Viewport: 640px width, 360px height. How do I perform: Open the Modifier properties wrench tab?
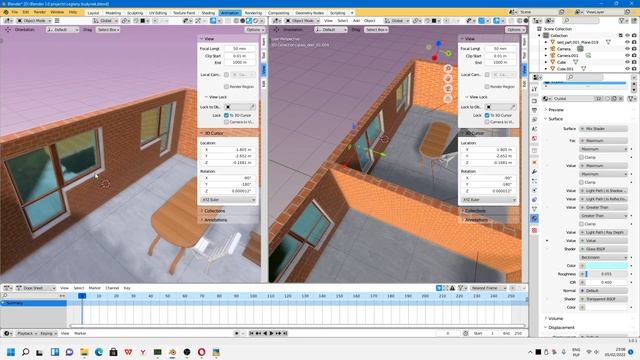tap(534, 171)
